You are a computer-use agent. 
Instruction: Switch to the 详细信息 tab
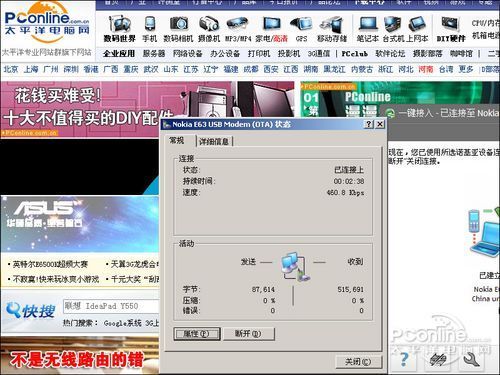pyautogui.click(x=214, y=141)
